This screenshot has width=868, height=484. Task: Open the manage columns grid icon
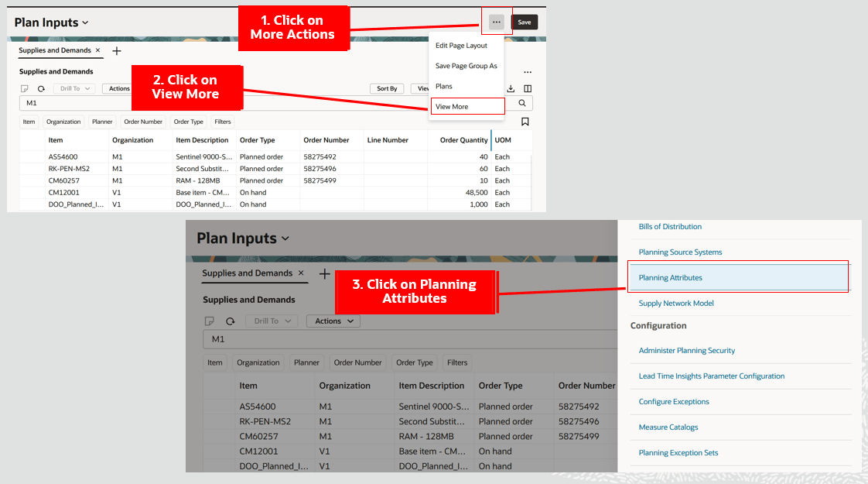tap(528, 88)
